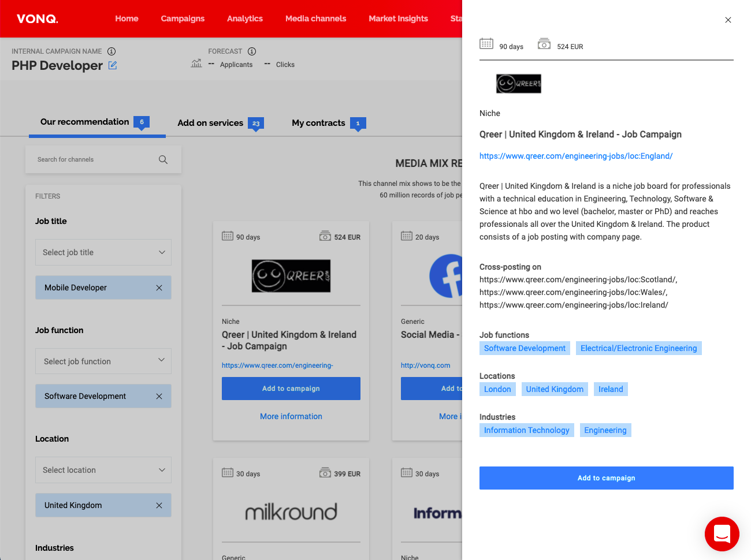
Task: Click the 1 badge on My contracts
Action: click(358, 124)
